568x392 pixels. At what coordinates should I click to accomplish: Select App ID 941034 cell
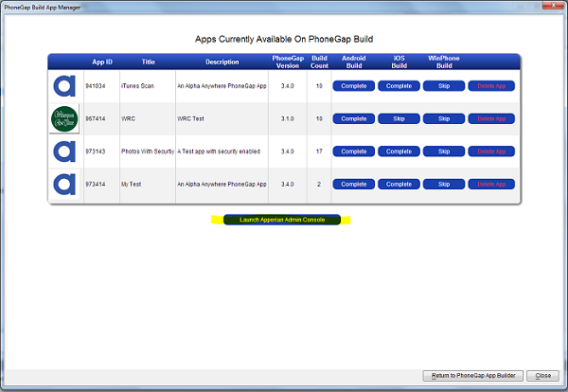(96, 86)
